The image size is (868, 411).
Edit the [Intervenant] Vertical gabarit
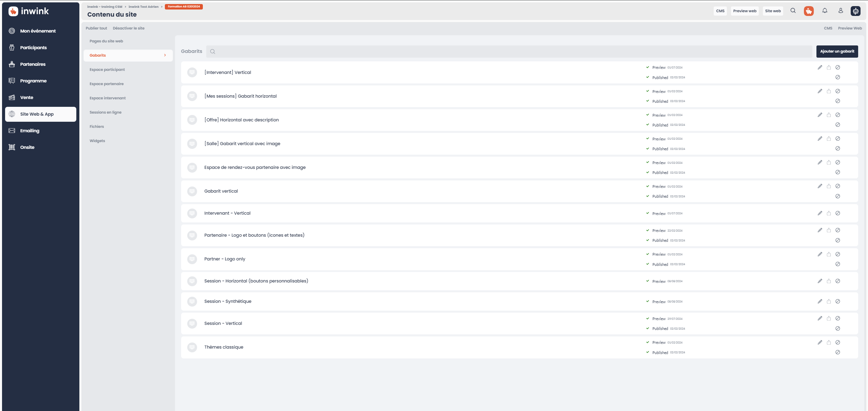coord(820,67)
